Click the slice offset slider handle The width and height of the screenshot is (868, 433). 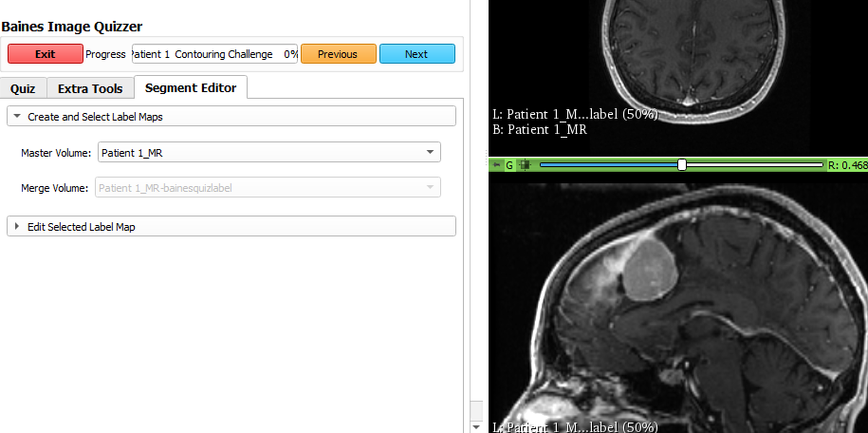pyautogui.click(x=681, y=164)
